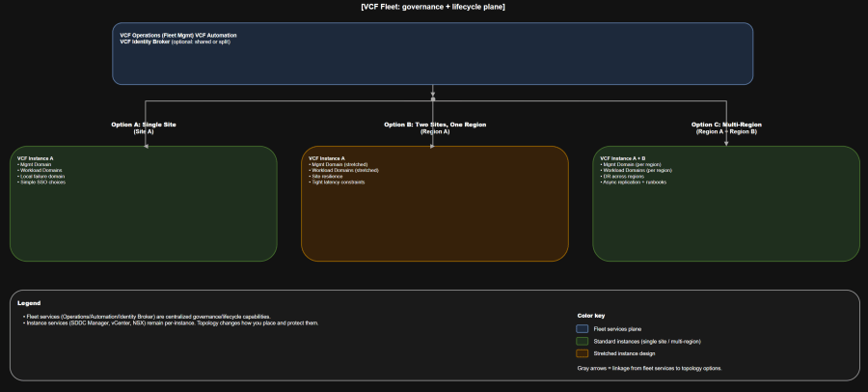
Task: Click the diagram title about VCF Fleet governance
Action: [x=433, y=7]
